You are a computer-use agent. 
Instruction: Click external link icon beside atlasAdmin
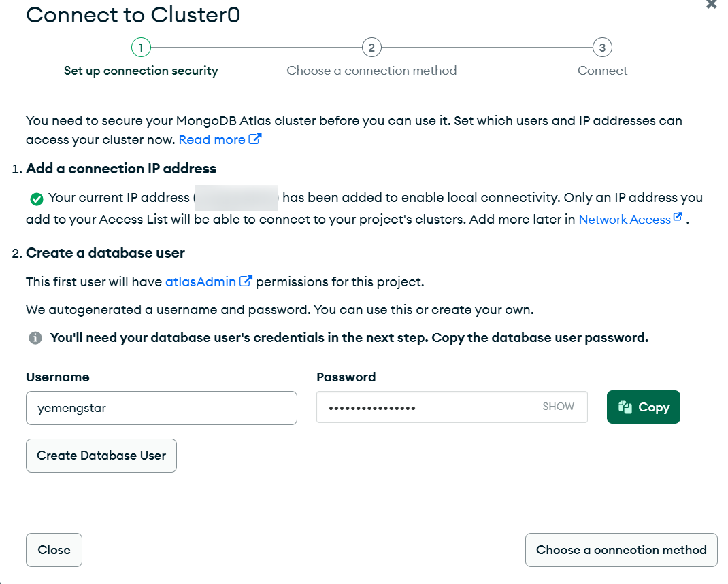point(246,281)
